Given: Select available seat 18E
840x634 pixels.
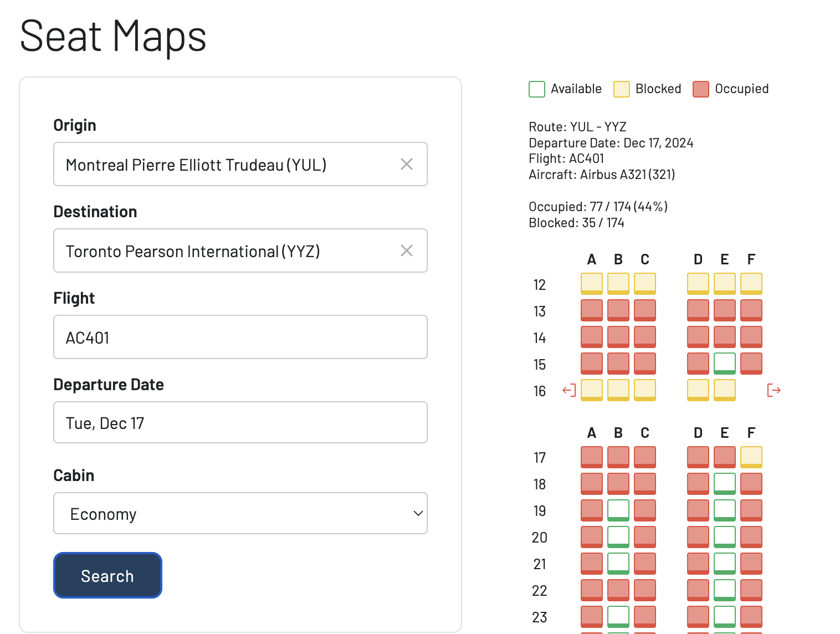Looking at the screenshot, I should point(725,483).
